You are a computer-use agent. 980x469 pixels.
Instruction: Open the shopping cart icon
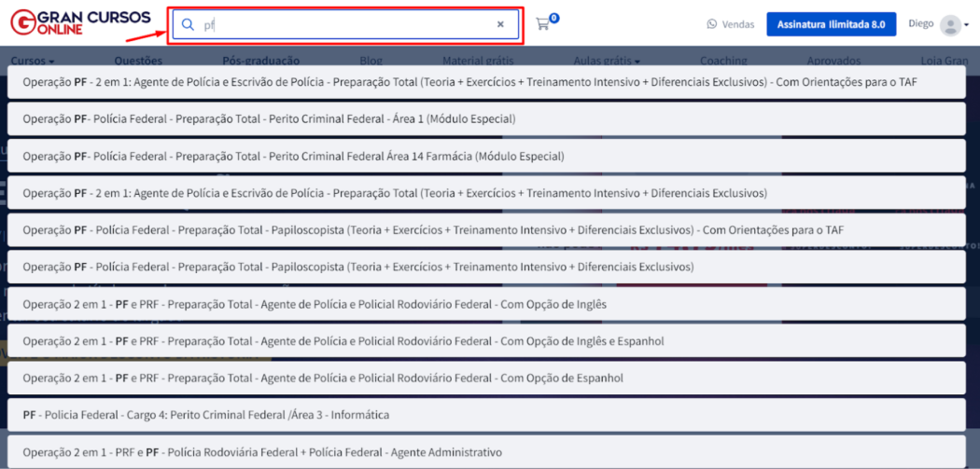pyautogui.click(x=543, y=24)
